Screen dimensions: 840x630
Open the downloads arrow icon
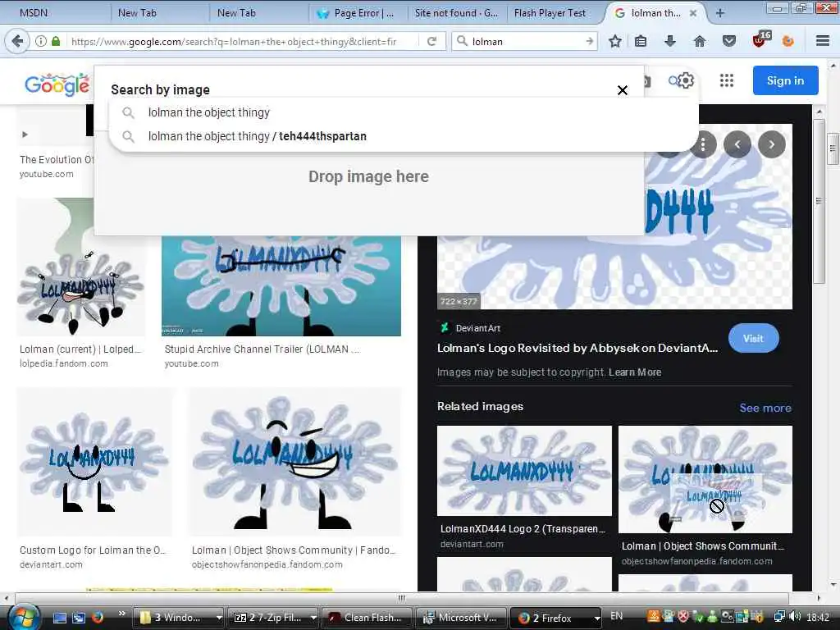pos(669,41)
